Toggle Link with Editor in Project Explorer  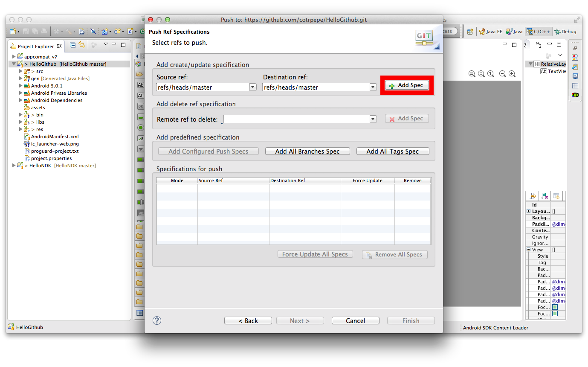click(82, 45)
